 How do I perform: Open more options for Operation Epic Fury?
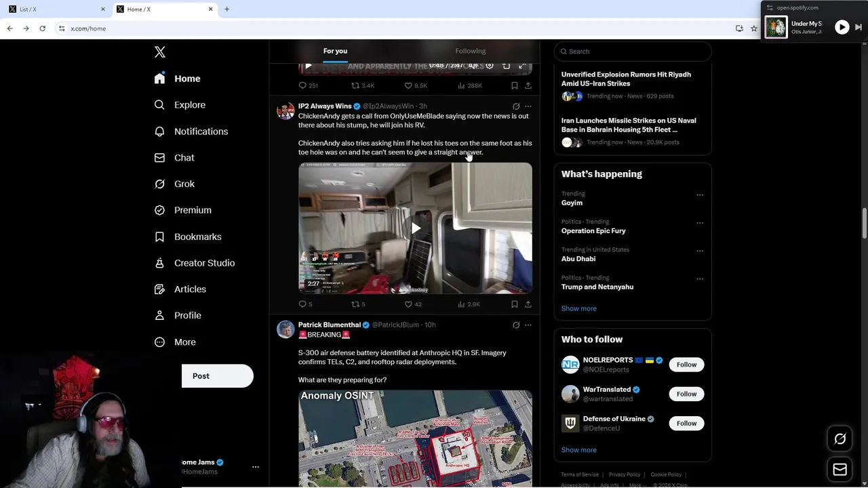[x=700, y=223]
